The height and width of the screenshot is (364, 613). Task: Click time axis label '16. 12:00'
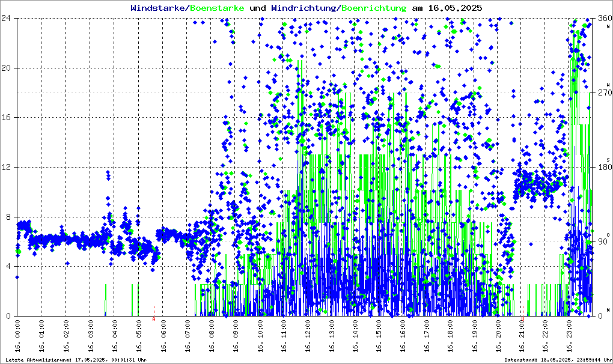click(308, 336)
